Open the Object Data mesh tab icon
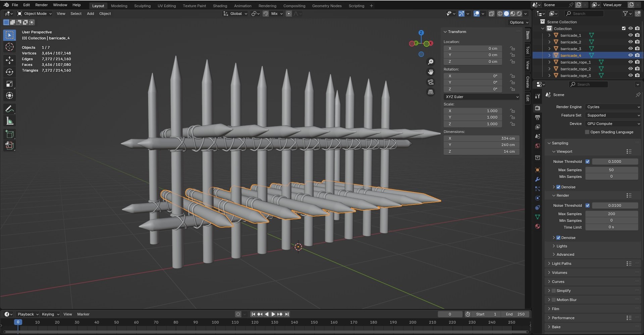 (x=538, y=217)
